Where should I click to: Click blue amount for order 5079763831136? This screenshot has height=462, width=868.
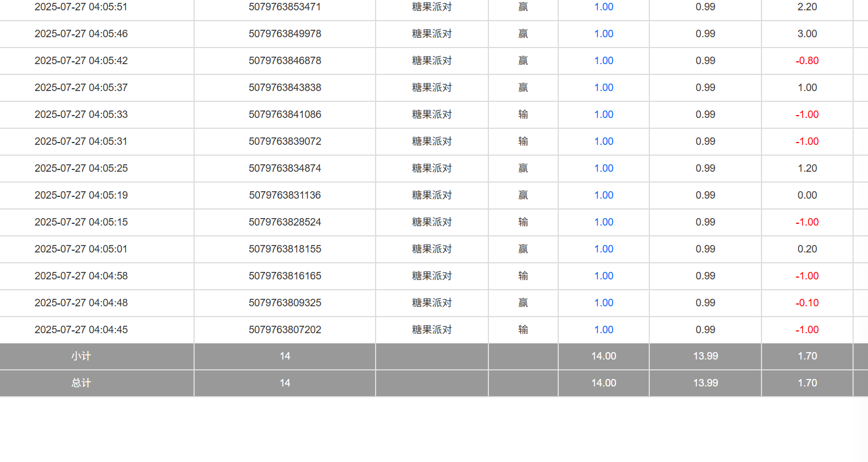[603, 195]
